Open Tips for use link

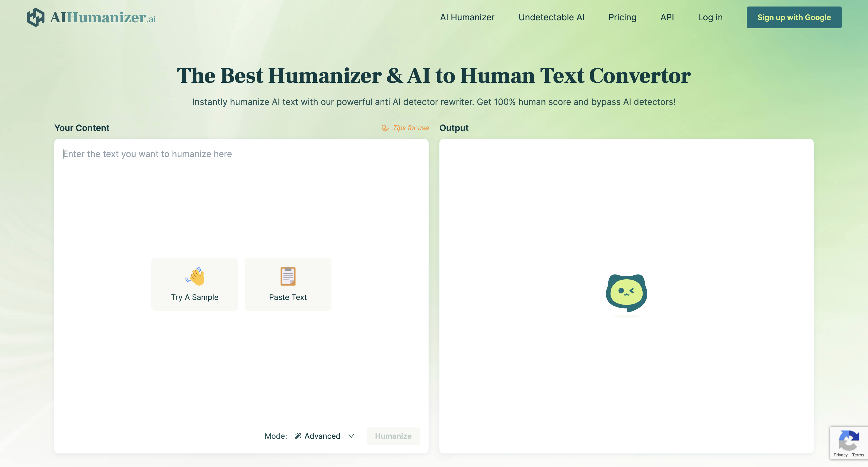tap(410, 128)
